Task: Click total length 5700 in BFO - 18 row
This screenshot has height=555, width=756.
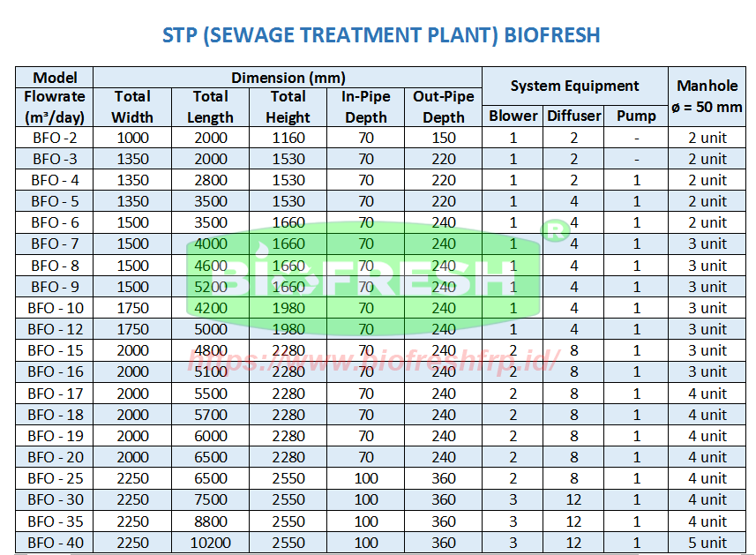Action: (x=210, y=415)
